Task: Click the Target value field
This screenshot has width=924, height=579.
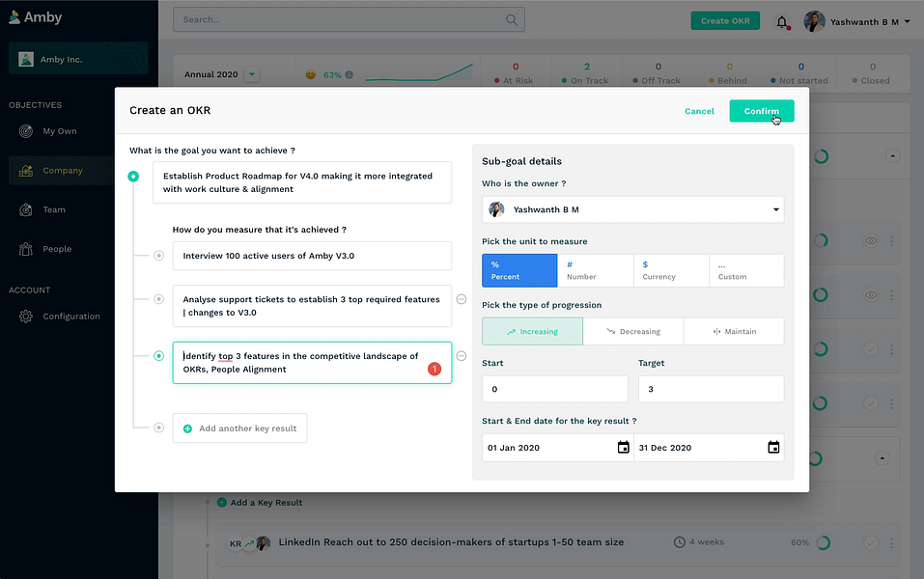Action: click(x=711, y=389)
